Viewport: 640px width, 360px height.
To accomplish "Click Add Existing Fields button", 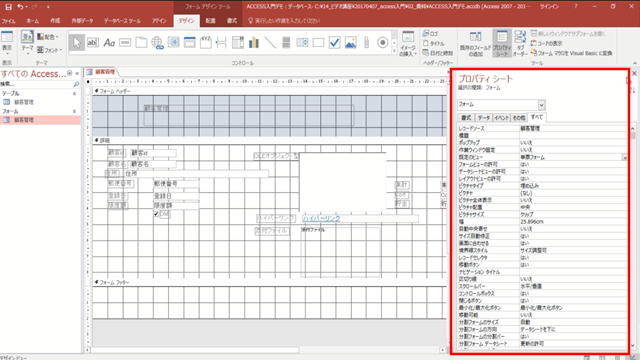I will [476, 44].
